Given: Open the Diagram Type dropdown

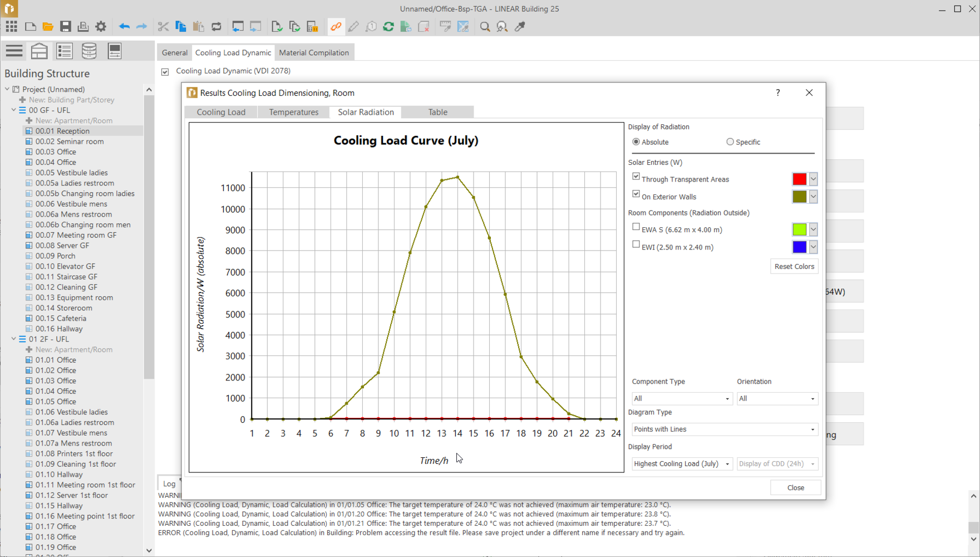Looking at the screenshot, I should click(724, 429).
